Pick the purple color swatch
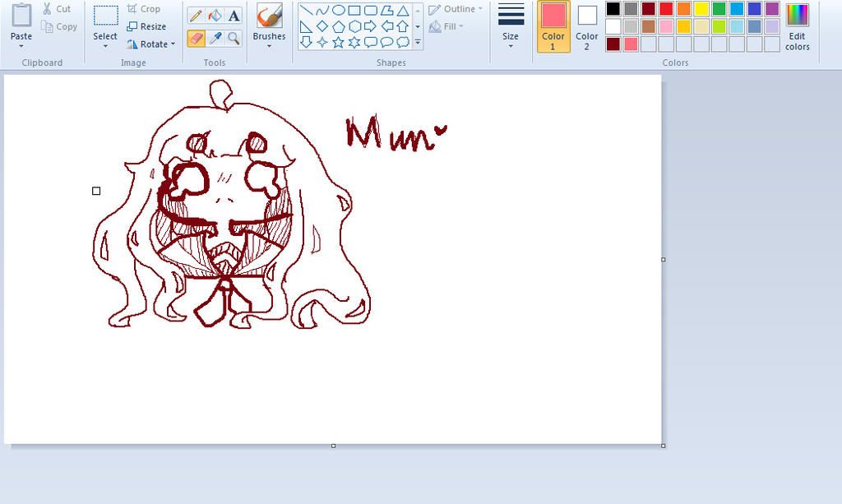Viewport: 842px width, 504px height. pos(772,8)
